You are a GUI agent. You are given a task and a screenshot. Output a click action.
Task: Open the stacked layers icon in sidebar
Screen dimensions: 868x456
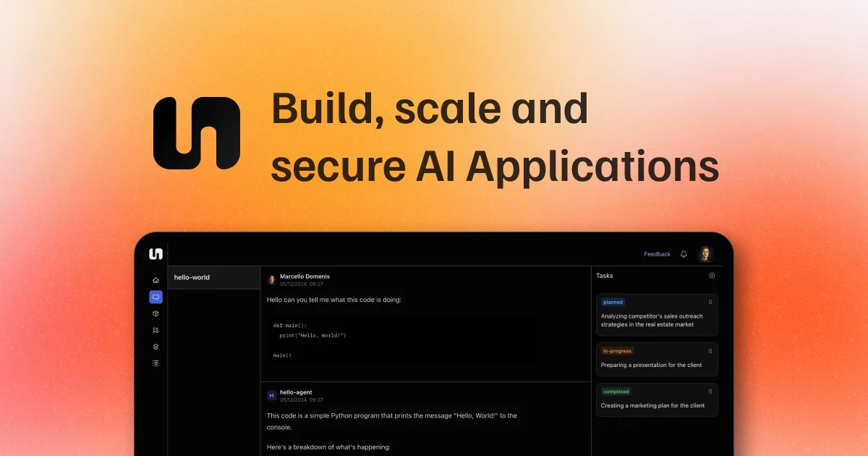[156, 347]
